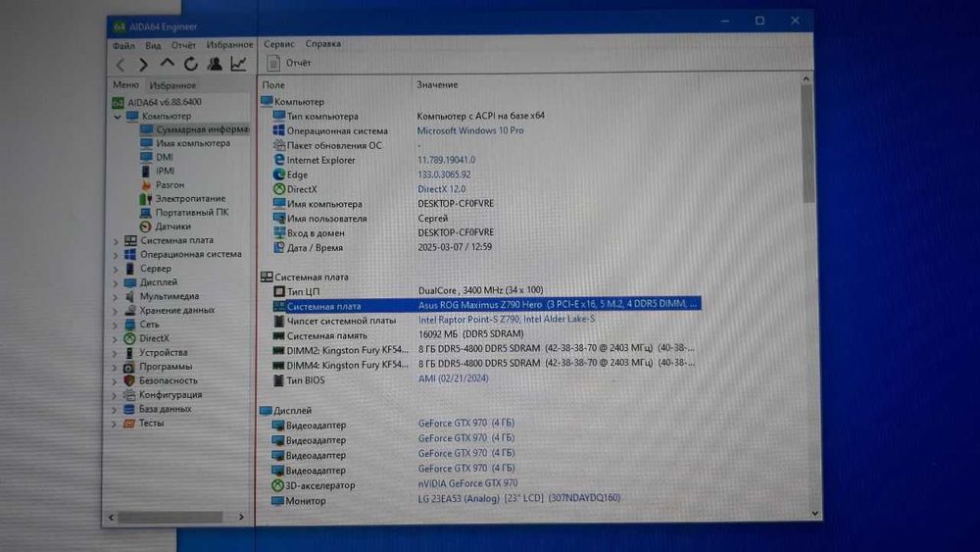Click the user profile toolbar icon
The width and height of the screenshot is (980, 552).
pyautogui.click(x=215, y=63)
